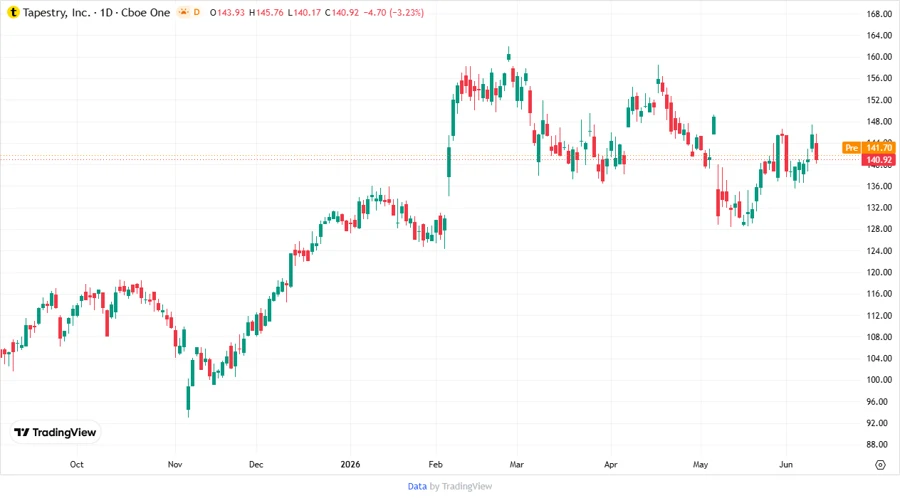The image size is (900, 498).
Task: Click the high value H145.76
Action: coord(266,13)
